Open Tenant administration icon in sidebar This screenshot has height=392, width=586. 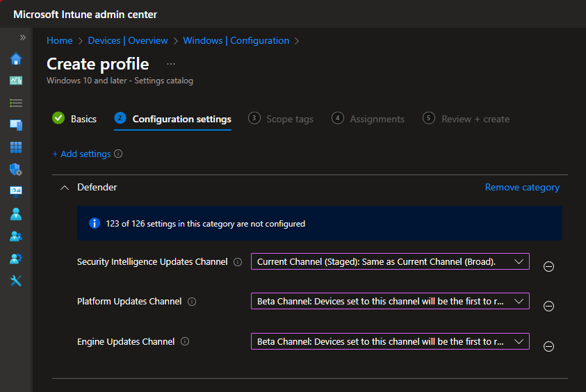[16, 259]
